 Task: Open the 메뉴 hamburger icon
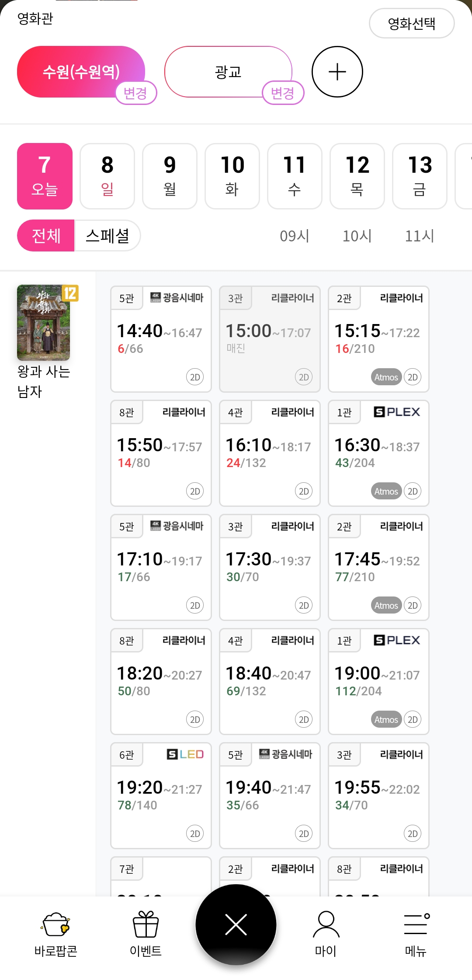[x=416, y=925]
